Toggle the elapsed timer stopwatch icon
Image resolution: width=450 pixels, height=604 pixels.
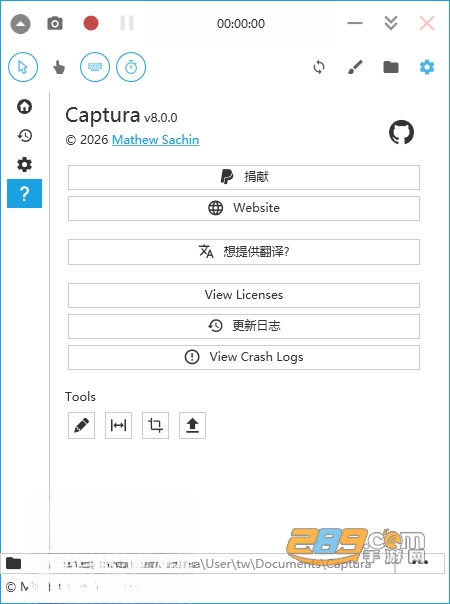(131, 67)
